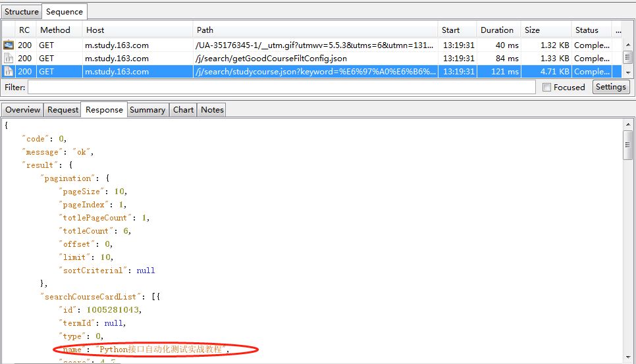Open the Settings button beside Filter
Screen dimensions: 636x364
tap(611, 87)
